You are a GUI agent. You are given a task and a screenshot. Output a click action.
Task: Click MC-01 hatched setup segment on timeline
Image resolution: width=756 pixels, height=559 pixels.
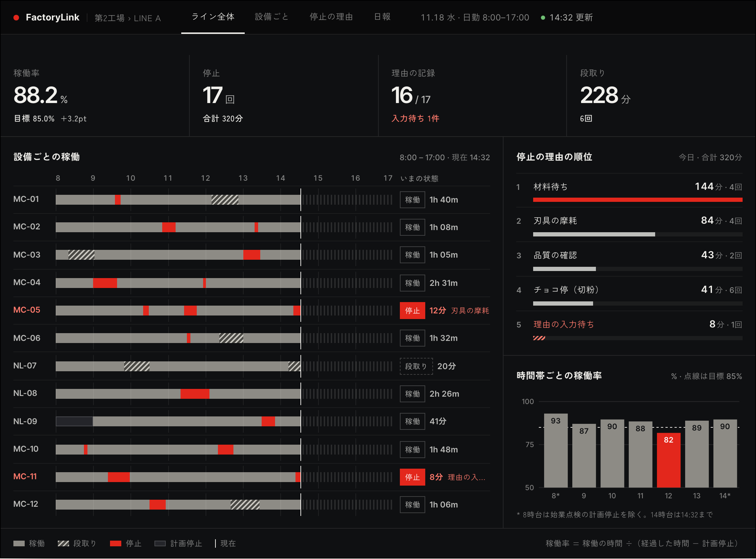[225, 200]
